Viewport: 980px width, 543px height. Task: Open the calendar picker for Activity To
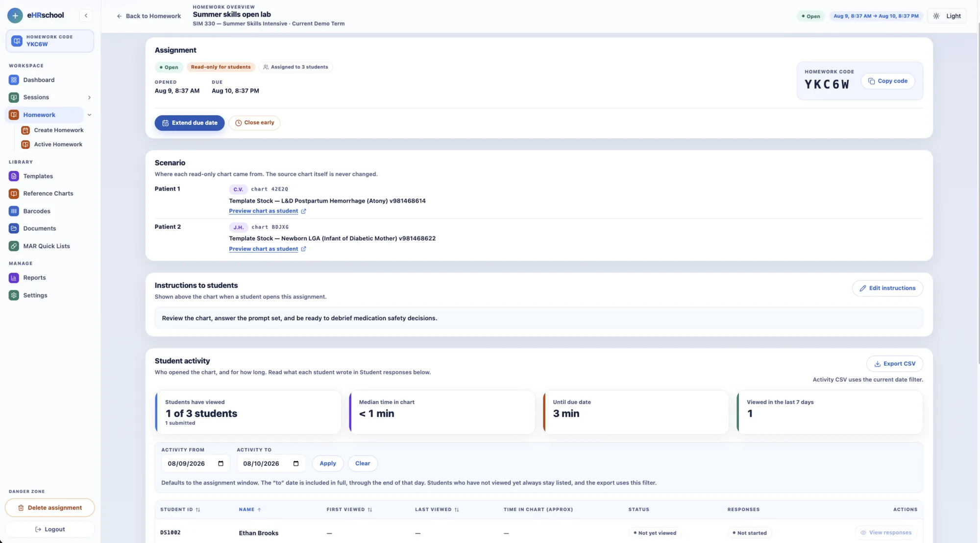click(296, 464)
